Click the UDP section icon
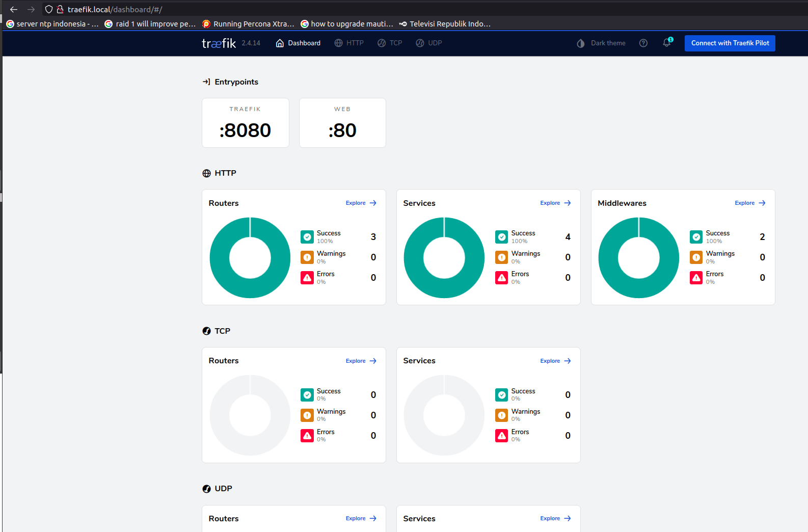Screen dimensions: 808x532 (206, 489)
